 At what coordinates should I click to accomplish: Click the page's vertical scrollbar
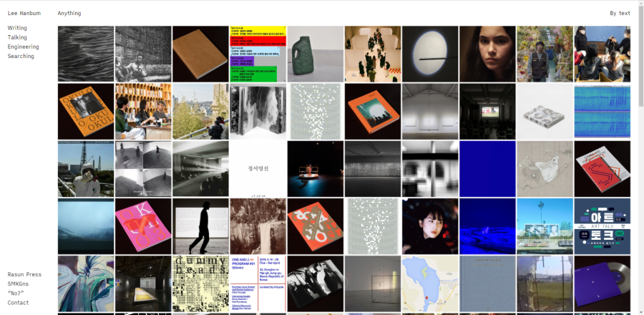pos(640,72)
